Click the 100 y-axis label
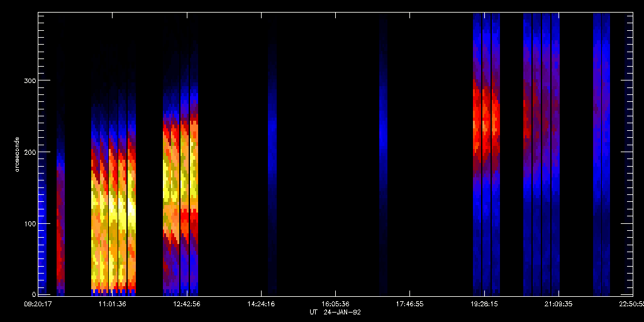The width and height of the screenshot is (644, 322). point(29,224)
